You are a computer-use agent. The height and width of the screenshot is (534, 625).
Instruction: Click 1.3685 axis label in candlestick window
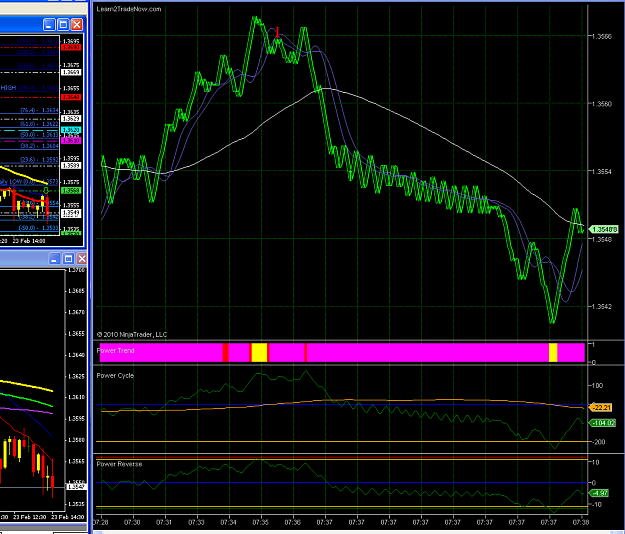coord(77,291)
